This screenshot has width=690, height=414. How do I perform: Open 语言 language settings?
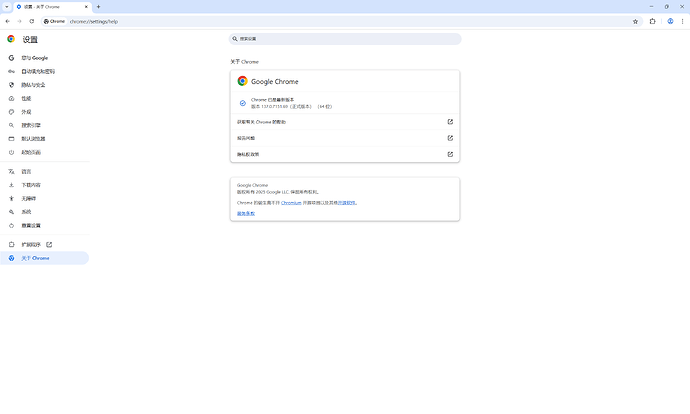click(x=44, y=172)
